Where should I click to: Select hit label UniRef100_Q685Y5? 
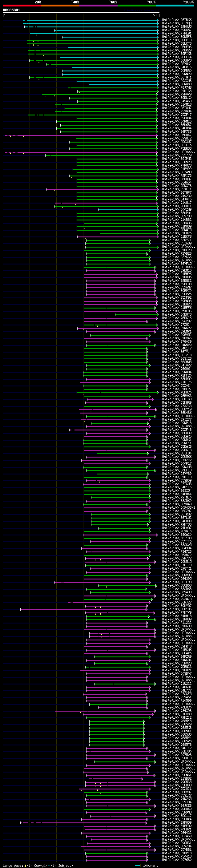pyautogui.click(x=177, y=721)
